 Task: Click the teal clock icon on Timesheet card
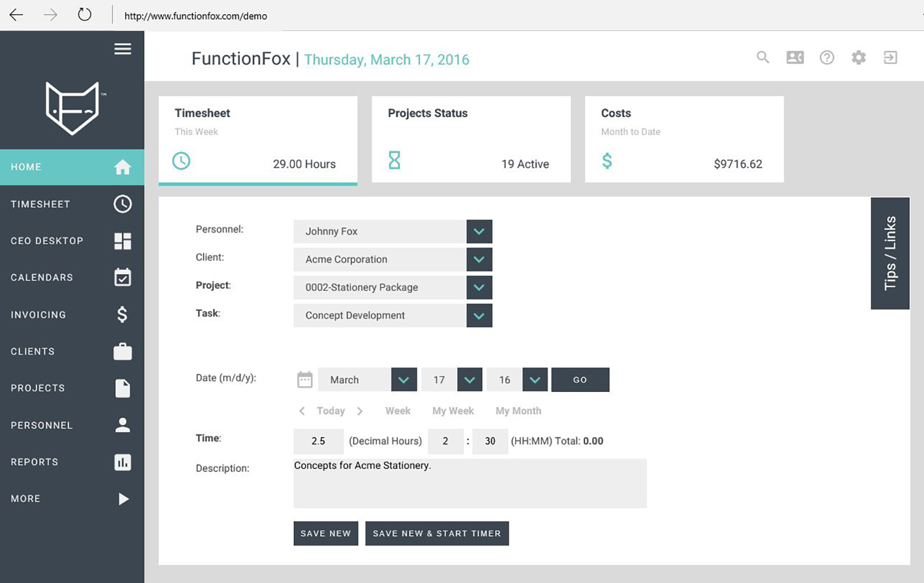click(x=181, y=161)
